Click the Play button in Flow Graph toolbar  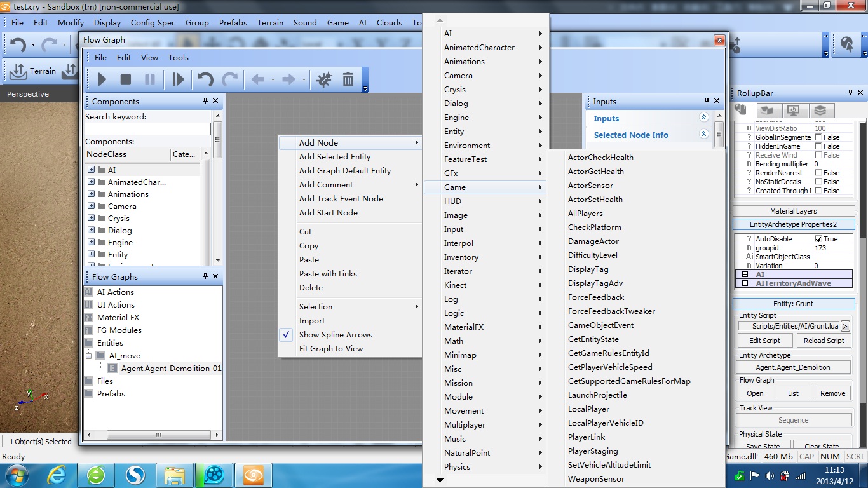(x=102, y=79)
